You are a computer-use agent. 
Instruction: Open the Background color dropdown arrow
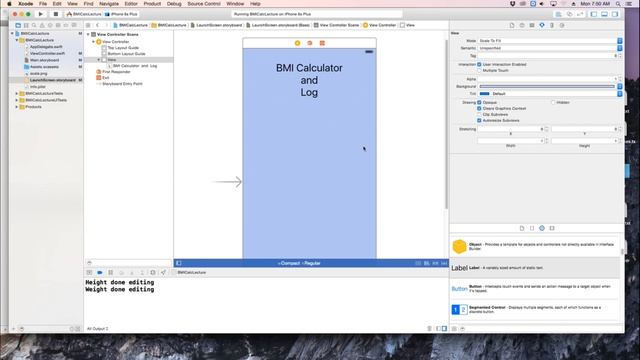(619, 87)
